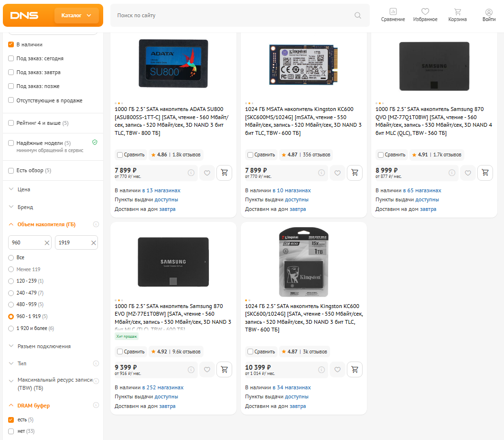Select 1 920 и более capacity
This screenshot has height=440, width=504.
pos(11,328)
